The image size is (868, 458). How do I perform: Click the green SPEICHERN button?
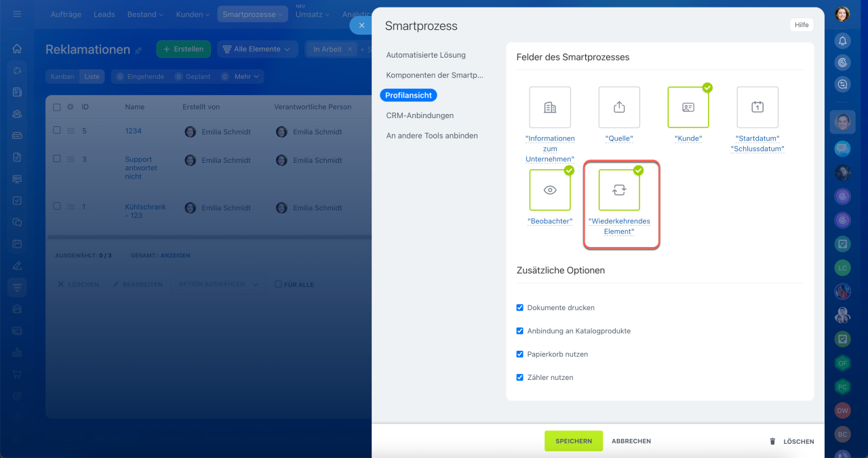pos(574,441)
